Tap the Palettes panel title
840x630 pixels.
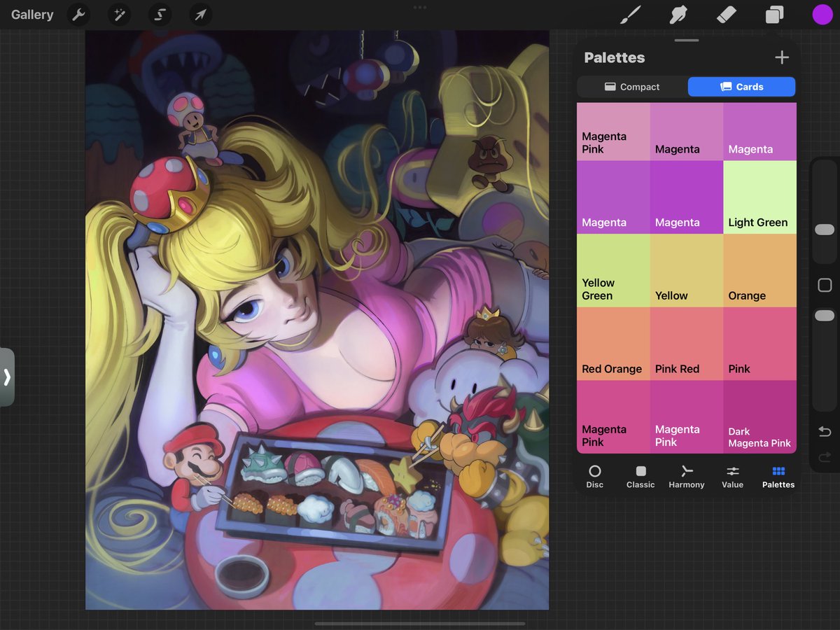pyautogui.click(x=615, y=57)
